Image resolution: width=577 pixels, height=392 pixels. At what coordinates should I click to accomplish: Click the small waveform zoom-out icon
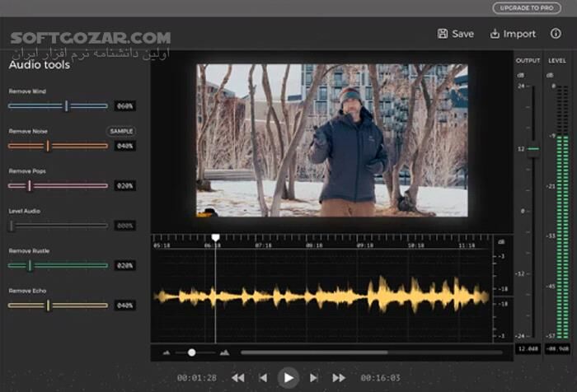pos(167,352)
